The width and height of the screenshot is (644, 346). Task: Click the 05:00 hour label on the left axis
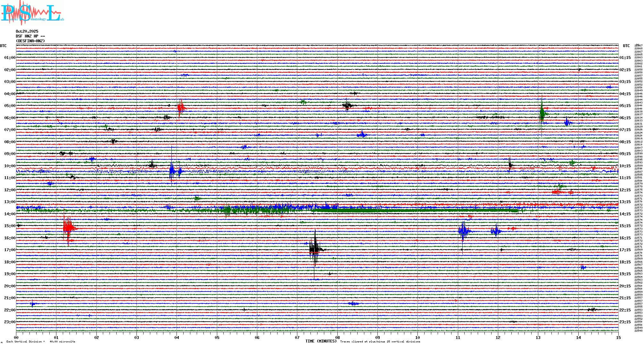tap(10, 106)
